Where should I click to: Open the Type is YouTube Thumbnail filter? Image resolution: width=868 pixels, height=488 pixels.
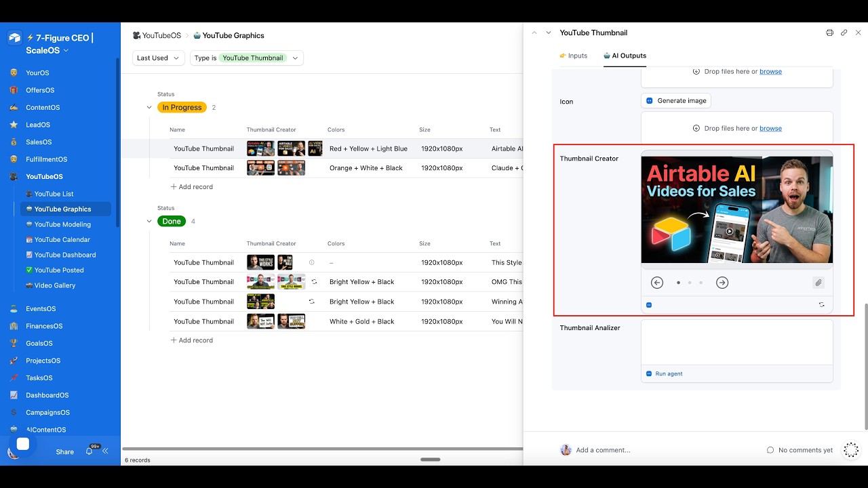(247, 58)
